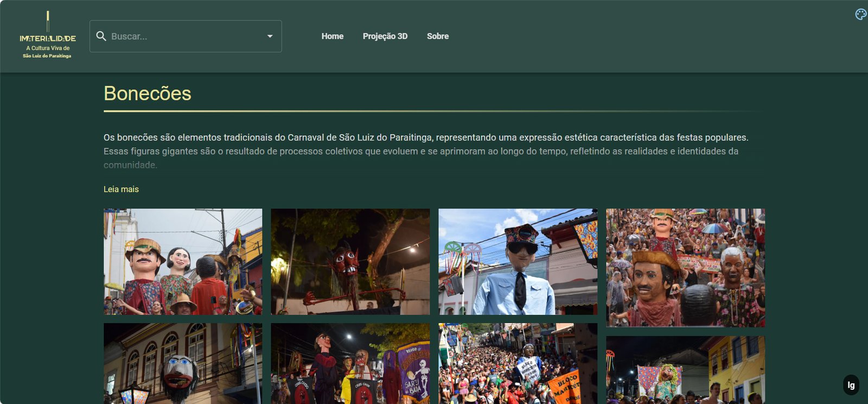Click the 'Leia mais' link
Screen dimensions: 868x404
tap(121, 190)
